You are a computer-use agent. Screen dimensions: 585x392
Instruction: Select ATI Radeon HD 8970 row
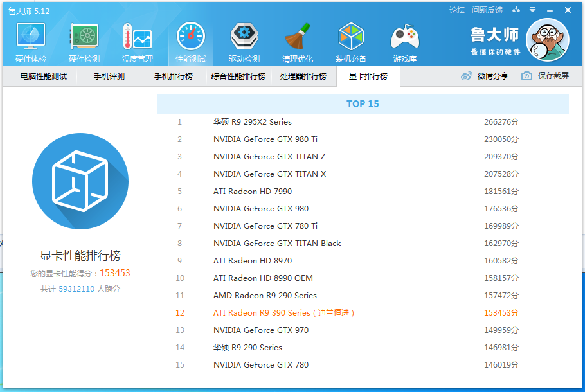[363, 261]
